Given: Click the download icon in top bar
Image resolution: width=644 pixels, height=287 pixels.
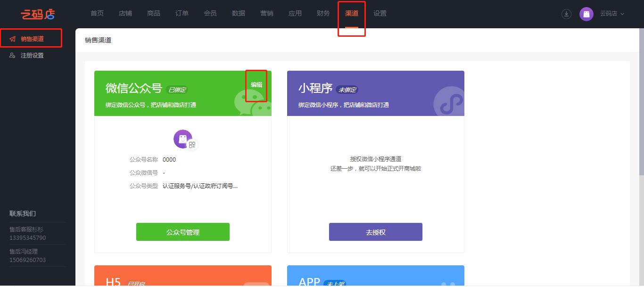Looking at the screenshot, I should 566,14.
